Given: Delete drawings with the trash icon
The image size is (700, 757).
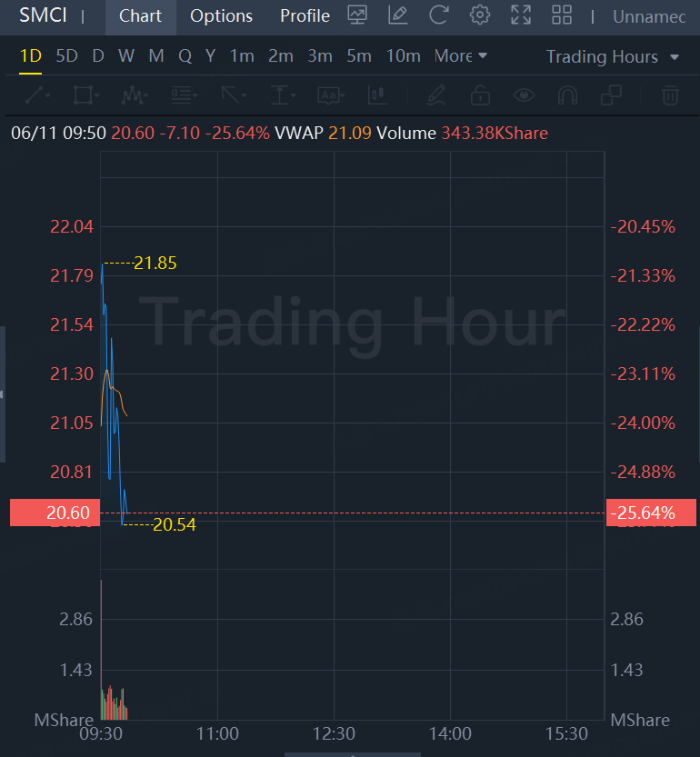Looking at the screenshot, I should 670,95.
